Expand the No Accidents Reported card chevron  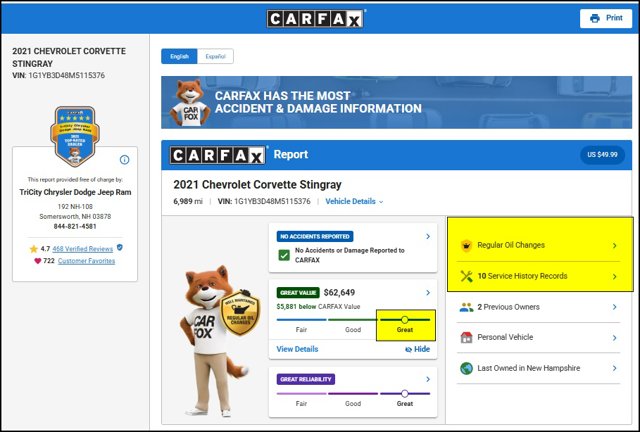click(x=428, y=236)
